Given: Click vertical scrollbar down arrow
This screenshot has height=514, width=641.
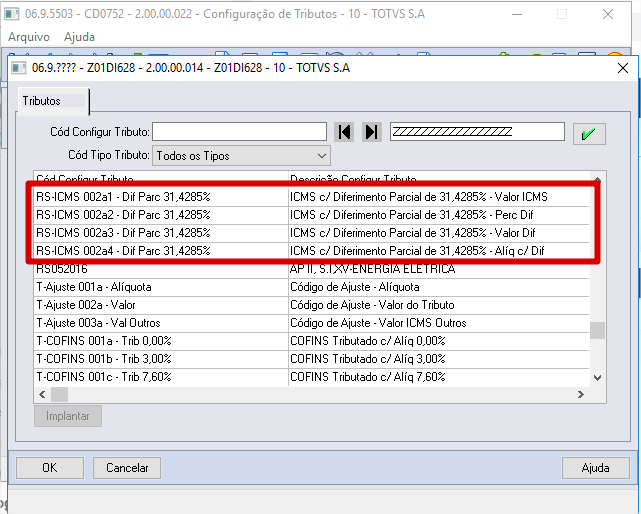Looking at the screenshot, I should [597, 377].
